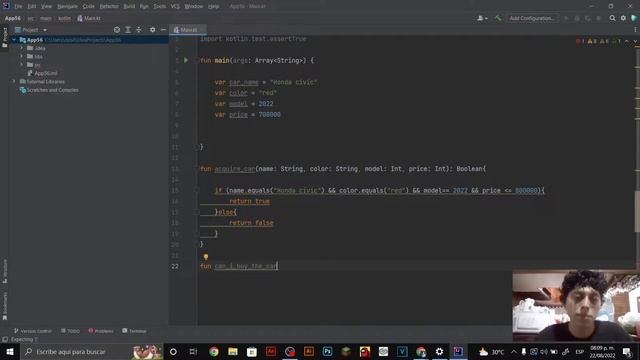640x360 pixels.
Task: Open the Window menu
Action: (x=193, y=7)
